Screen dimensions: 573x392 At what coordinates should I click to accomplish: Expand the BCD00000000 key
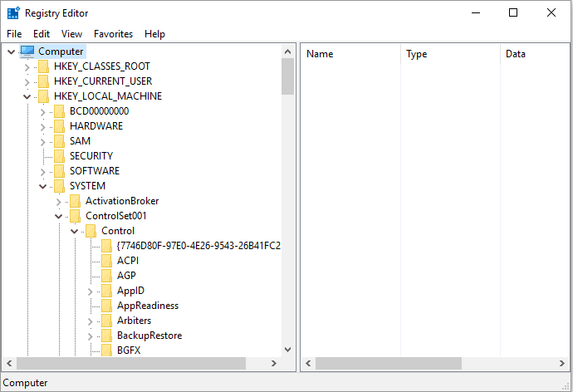42,112
